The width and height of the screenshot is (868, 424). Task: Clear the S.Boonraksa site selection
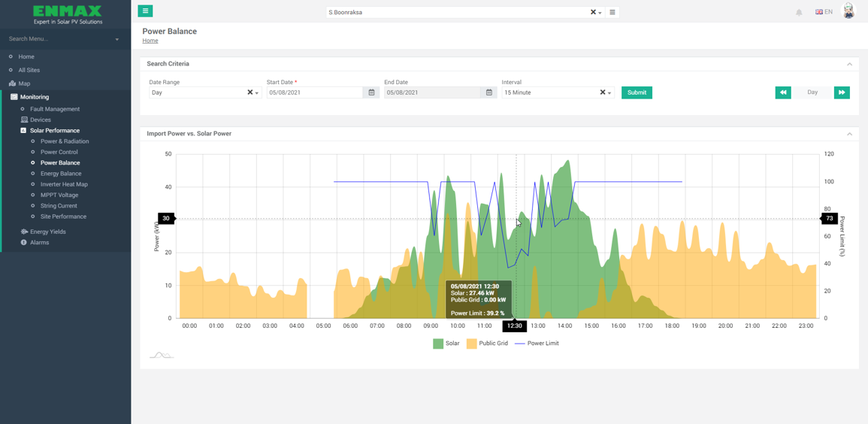(593, 11)
